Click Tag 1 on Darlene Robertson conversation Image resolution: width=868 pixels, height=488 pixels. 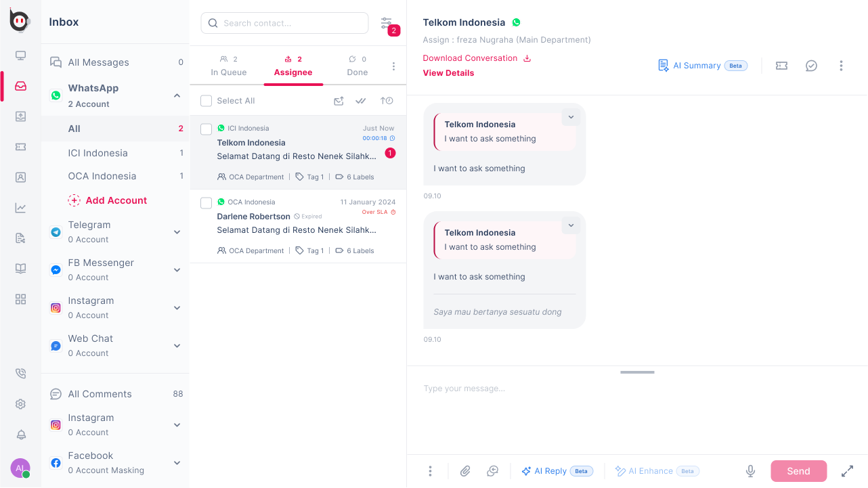pyautogui.click(x=310, y=251)
